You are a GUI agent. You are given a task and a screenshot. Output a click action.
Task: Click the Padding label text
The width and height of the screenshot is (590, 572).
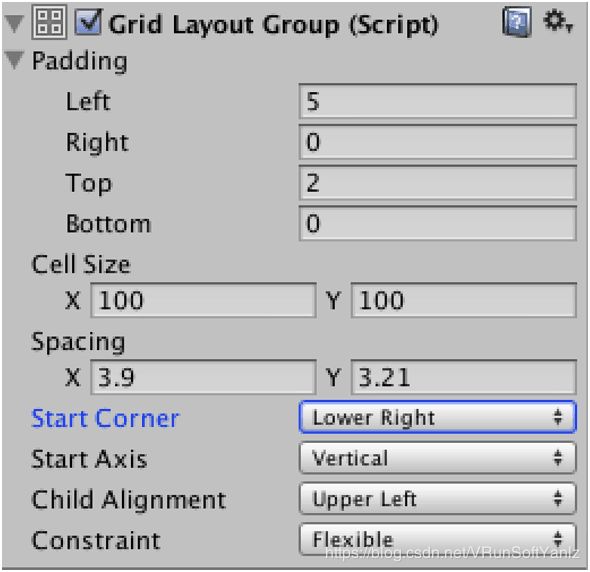80,61
